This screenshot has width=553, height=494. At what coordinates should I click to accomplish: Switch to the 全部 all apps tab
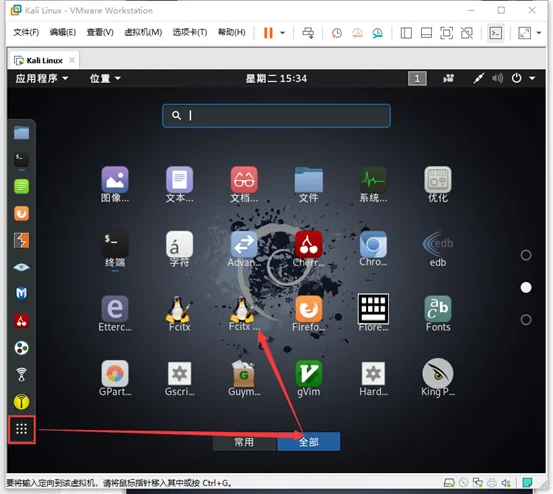(x=309, y=442)
